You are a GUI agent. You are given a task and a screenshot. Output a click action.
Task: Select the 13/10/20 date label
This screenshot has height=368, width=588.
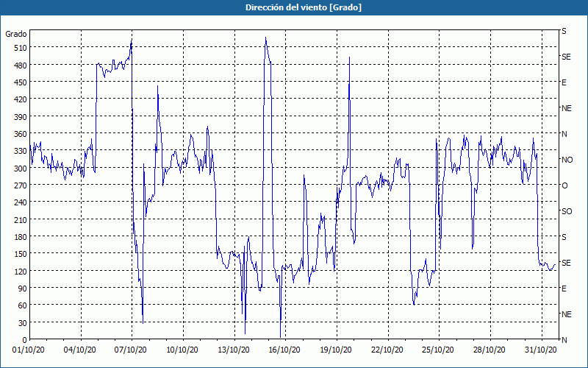coord(233,350)
